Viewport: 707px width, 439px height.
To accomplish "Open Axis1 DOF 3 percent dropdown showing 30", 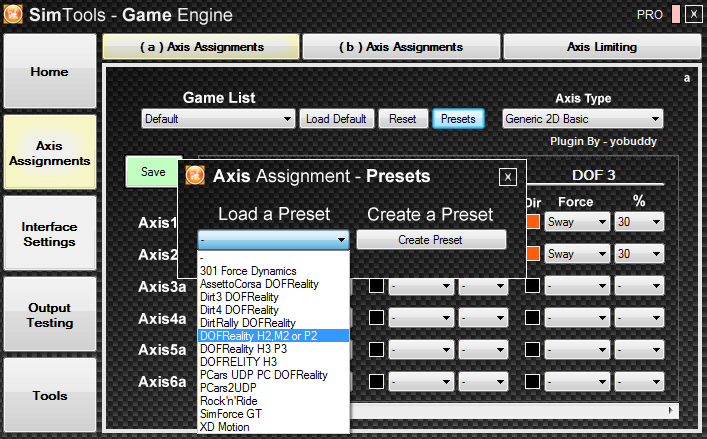I will point(639,222).
